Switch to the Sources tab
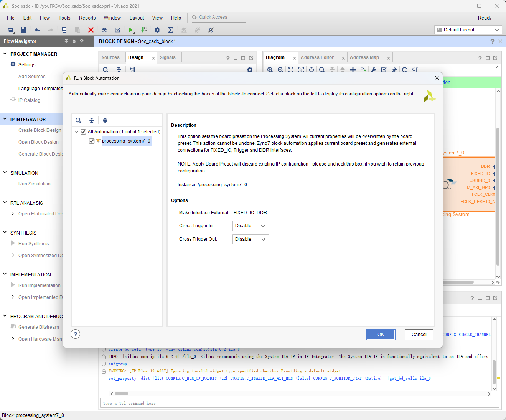Viewport: 506px width, 420px height. point(110,57)
